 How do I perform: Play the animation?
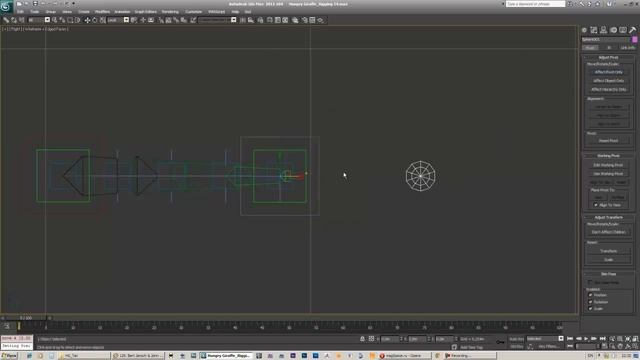coord(587,339)
